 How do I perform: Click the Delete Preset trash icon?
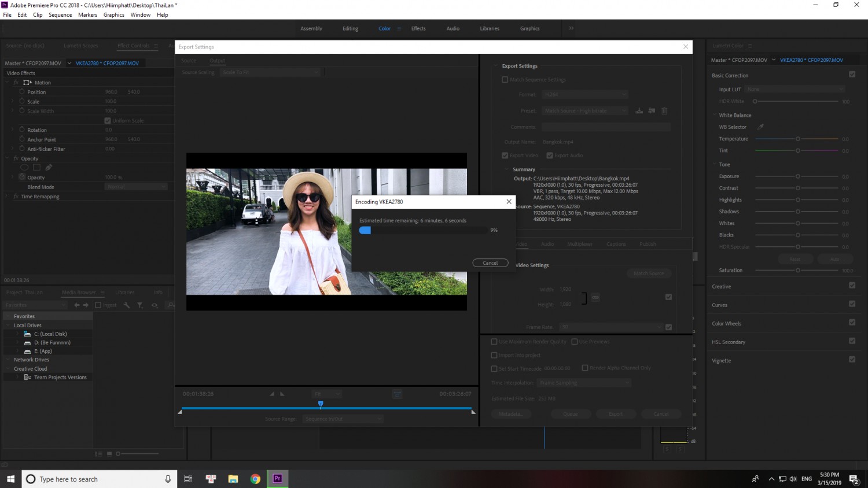coord(664,110)
